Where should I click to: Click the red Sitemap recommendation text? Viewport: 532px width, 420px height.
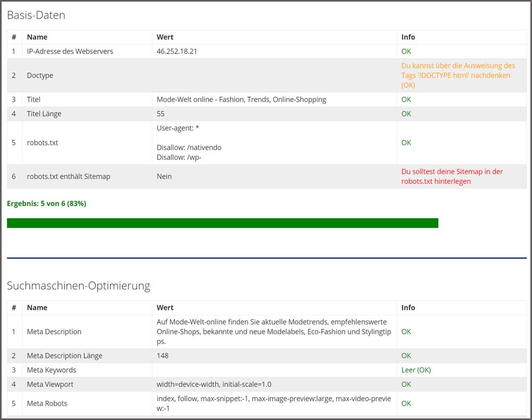[452, 176]
